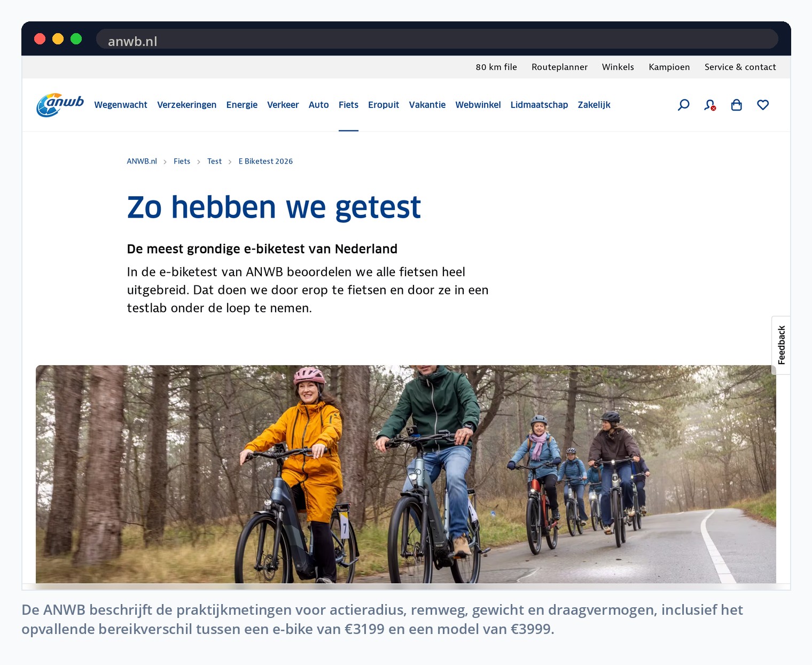This screenshot has width=812, height=665.
Task: Open Verkeer in the main menu
Action: coord(283,105)
